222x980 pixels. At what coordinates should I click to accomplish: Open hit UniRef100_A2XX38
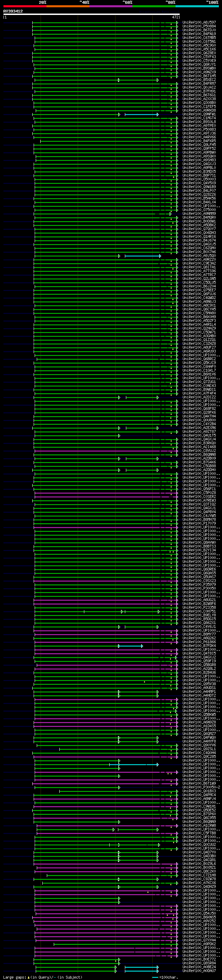click(x=199, y=99)
